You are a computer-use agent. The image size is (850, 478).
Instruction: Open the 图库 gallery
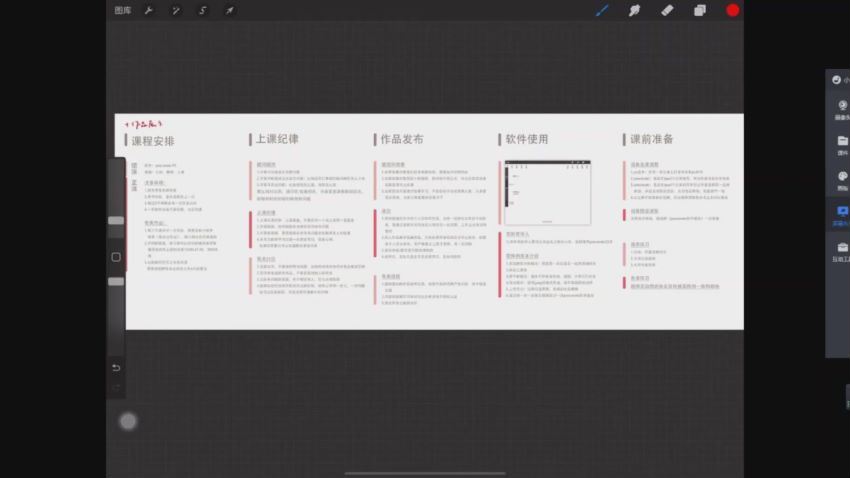(123, 10)
